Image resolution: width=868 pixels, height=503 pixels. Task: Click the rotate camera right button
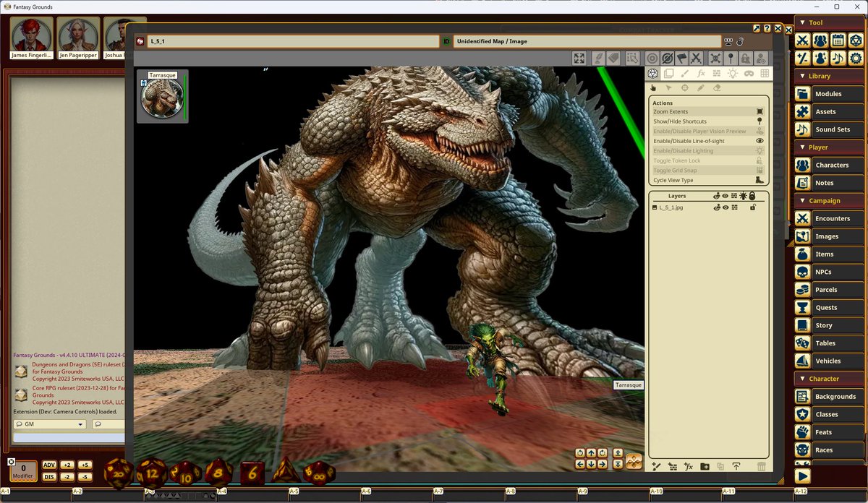click(603, 453)
